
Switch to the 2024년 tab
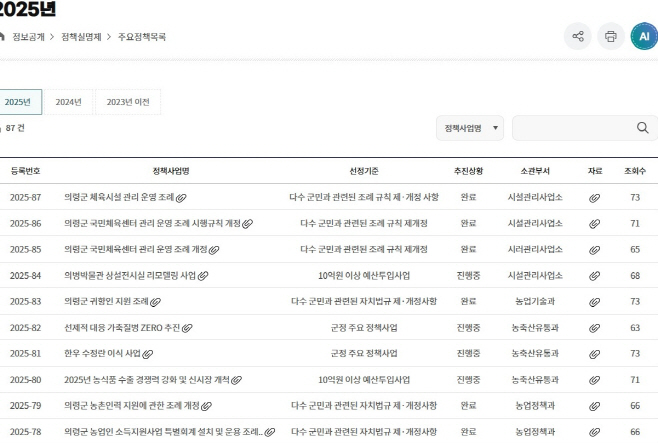click(68, 102)
